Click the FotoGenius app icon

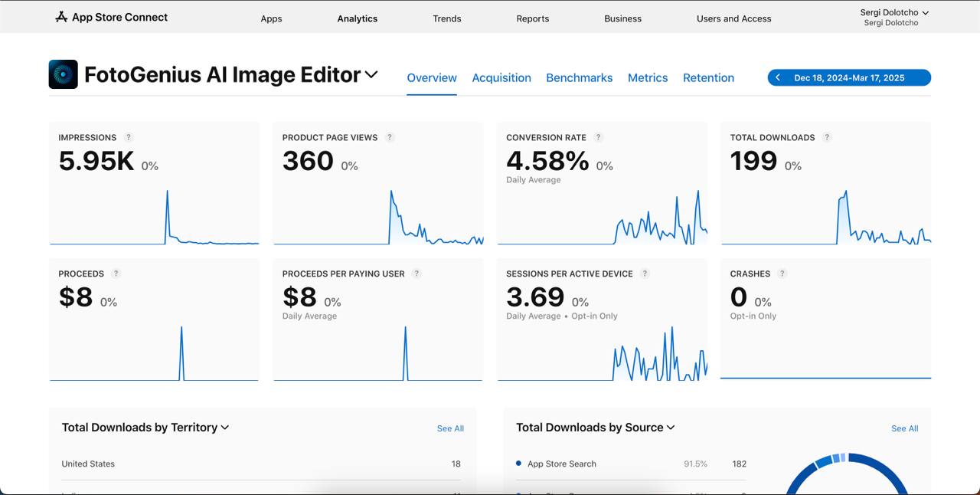(x=63, y=74)
